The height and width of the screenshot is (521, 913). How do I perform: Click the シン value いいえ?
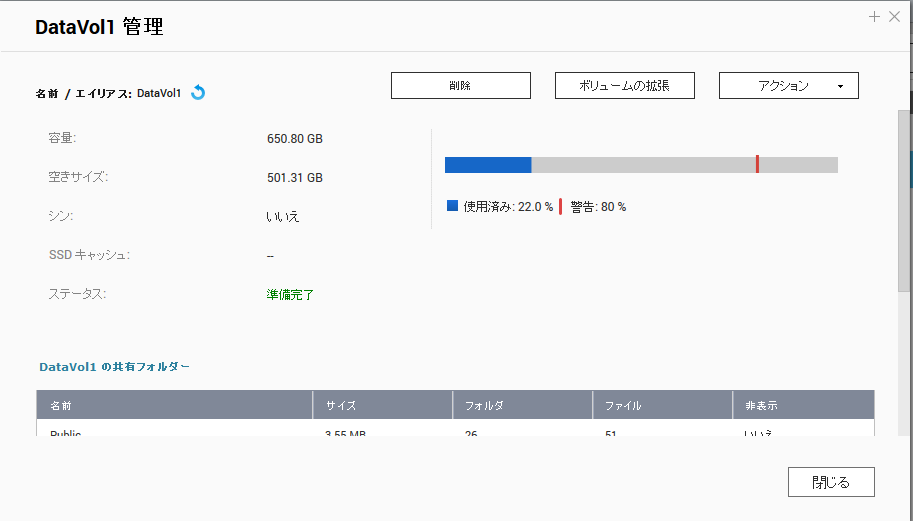point(282,217)
